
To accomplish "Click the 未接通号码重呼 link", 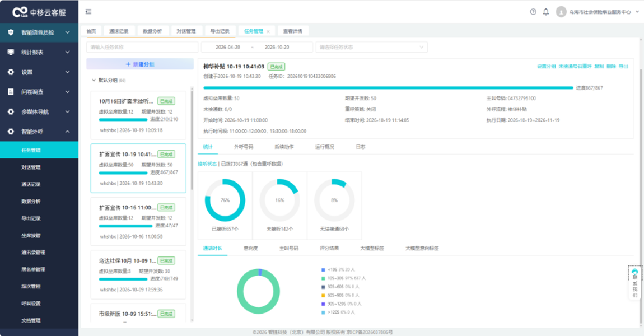I will point(575,66).
